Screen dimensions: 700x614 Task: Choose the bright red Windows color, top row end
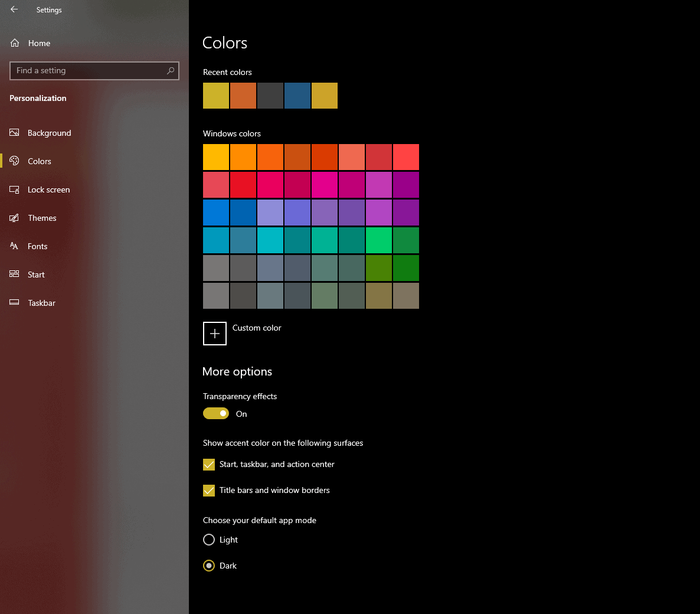406,156
